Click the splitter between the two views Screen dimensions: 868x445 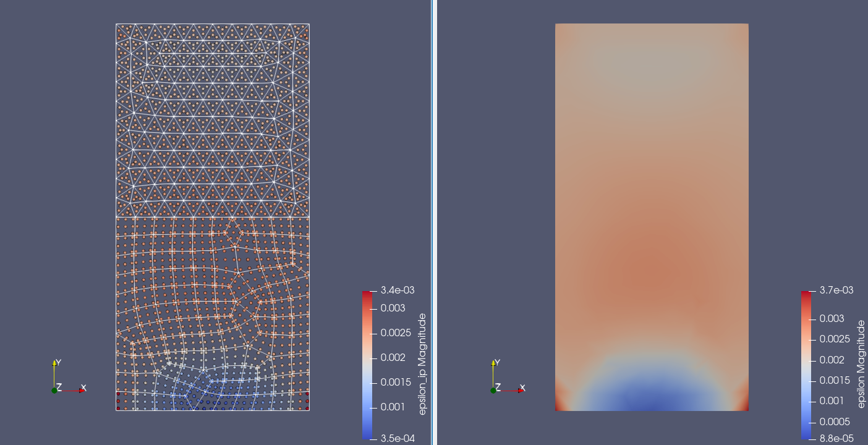tap(433, 222)
